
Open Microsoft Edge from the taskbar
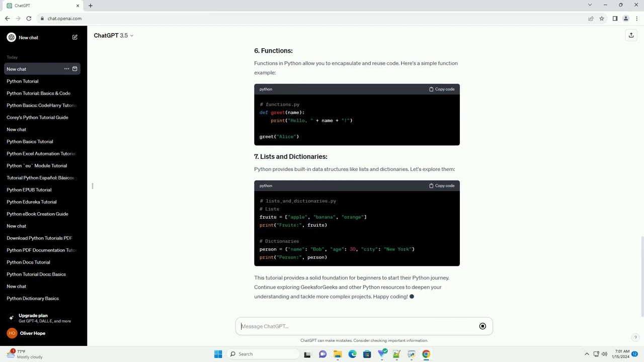coord(352,354)
